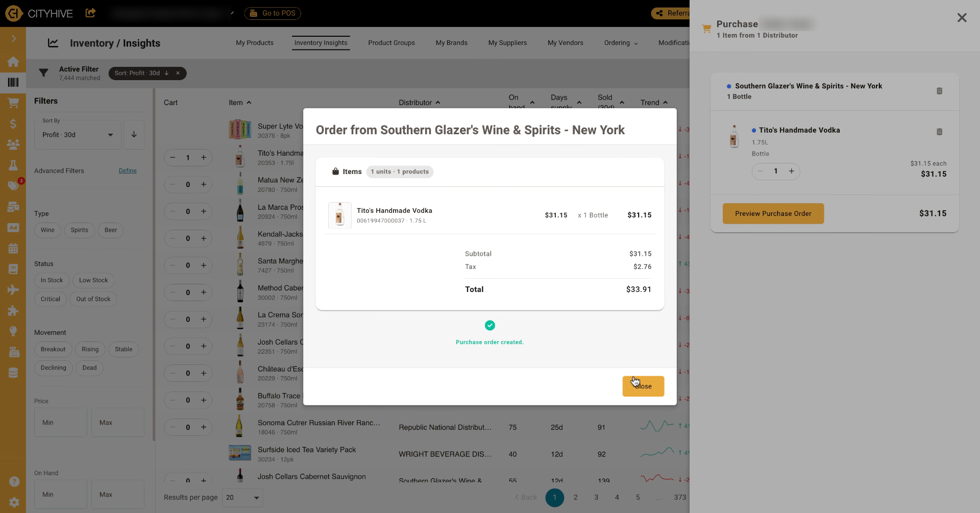The width and height of the screenshot is (980, 513).
Task: Switch to Product Groups tab
Action: (x=391, y=43)
